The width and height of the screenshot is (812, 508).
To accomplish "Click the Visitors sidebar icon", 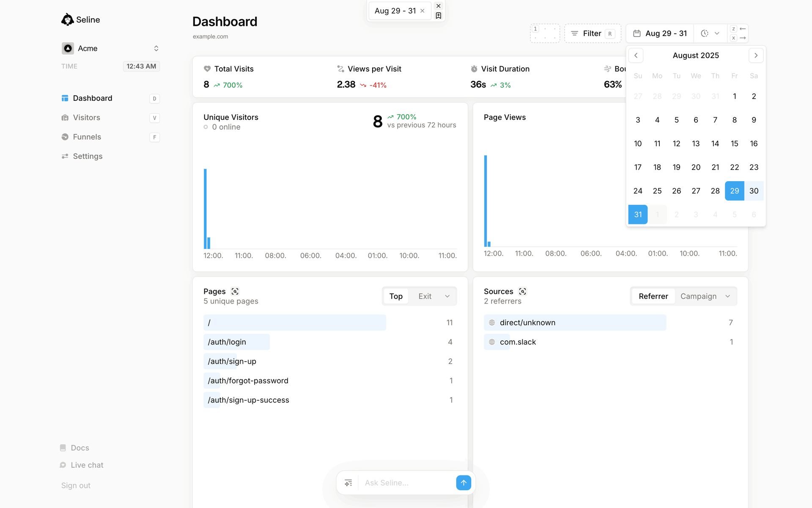I will [65, 118].
